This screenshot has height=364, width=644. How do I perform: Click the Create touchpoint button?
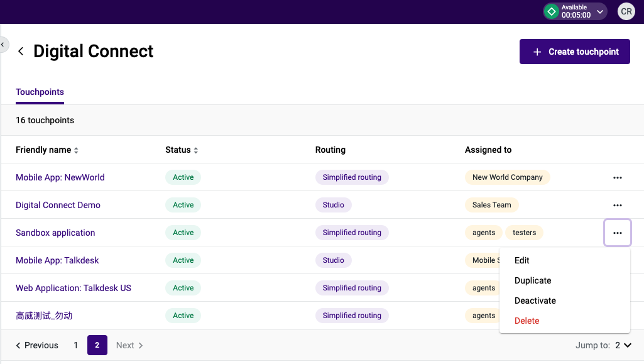[574, 51]
